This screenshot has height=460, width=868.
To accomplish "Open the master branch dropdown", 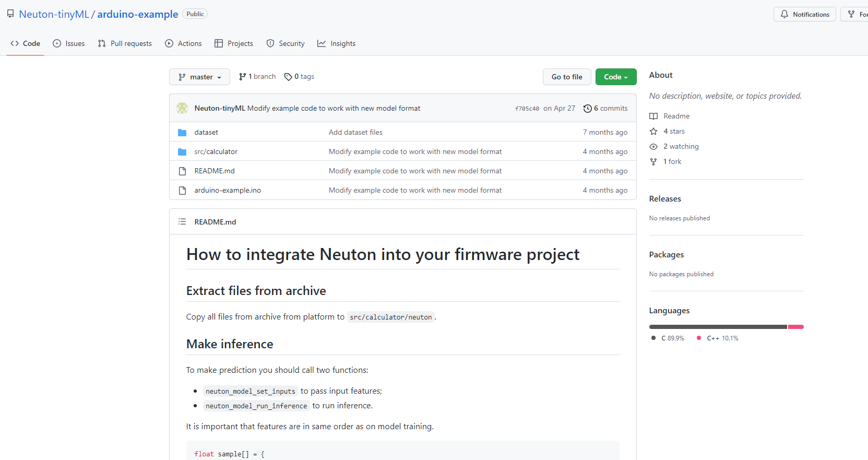I will click(199, 77).
